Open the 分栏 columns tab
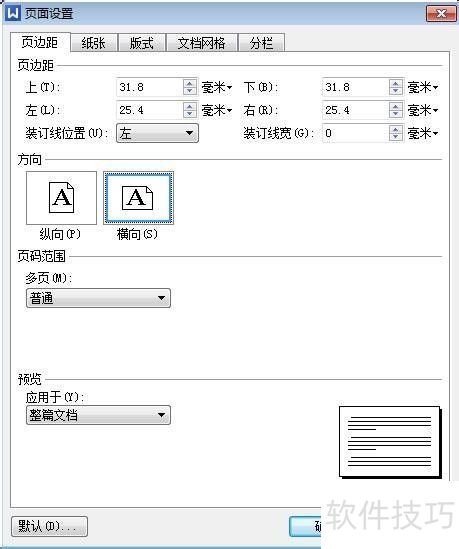The width and height of the screenshot is (459, 549). tap(261, 43)
